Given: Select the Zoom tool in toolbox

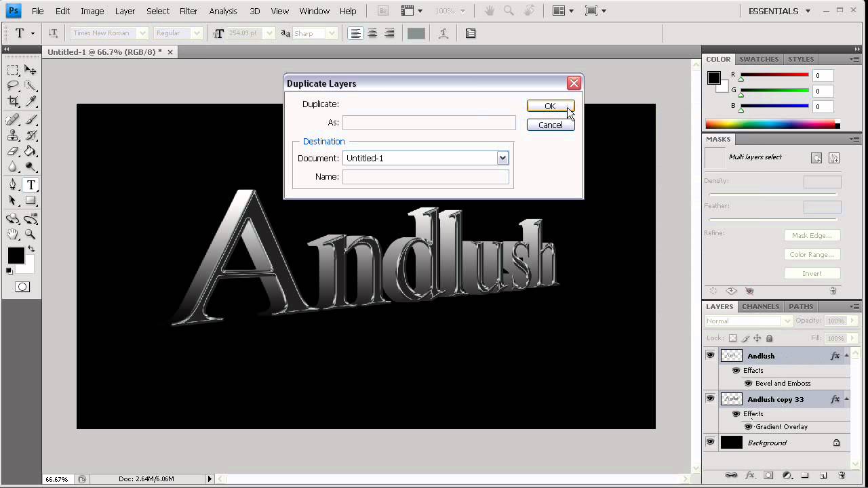Looking at the screenshot, I should pos(31,235).
